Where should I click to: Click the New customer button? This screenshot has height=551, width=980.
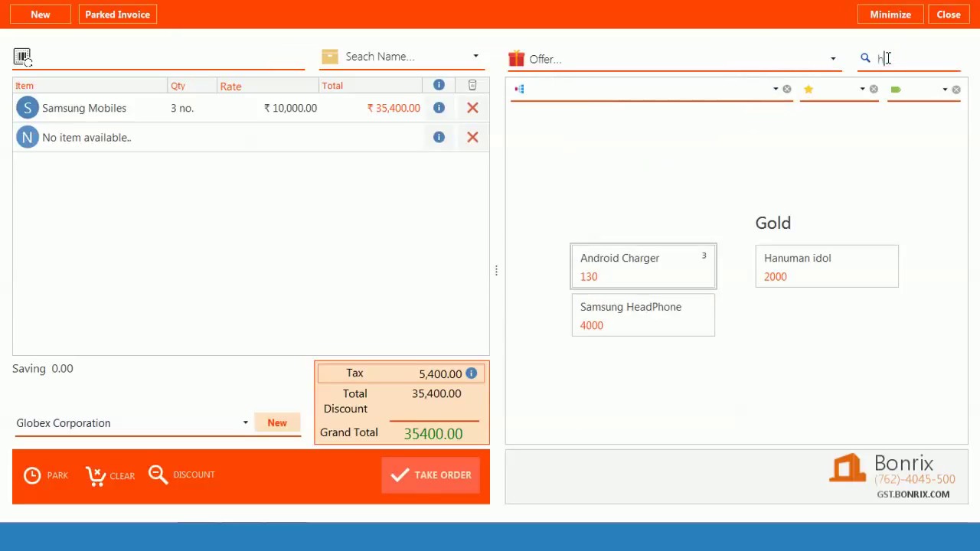tap(277, 422)
